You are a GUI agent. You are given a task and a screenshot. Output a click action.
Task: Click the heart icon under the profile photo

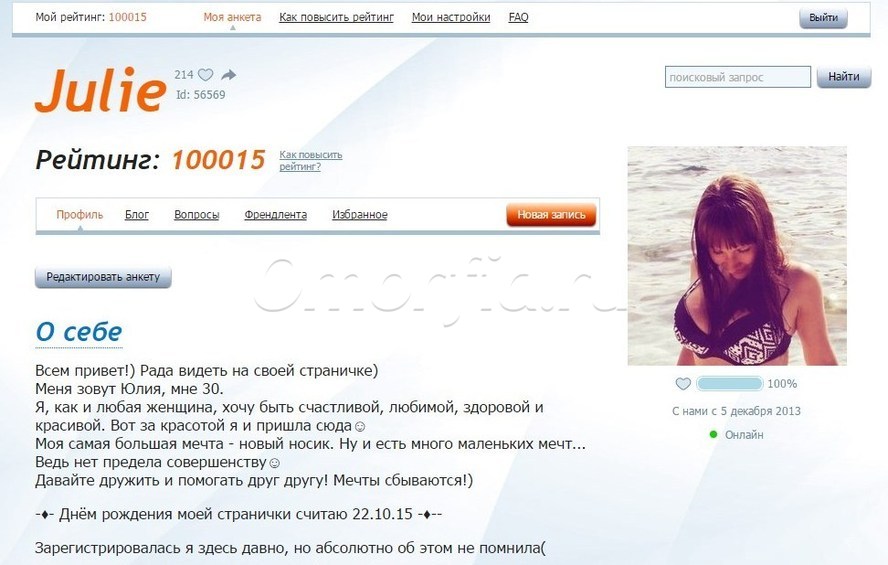click(x=683, y=384)
